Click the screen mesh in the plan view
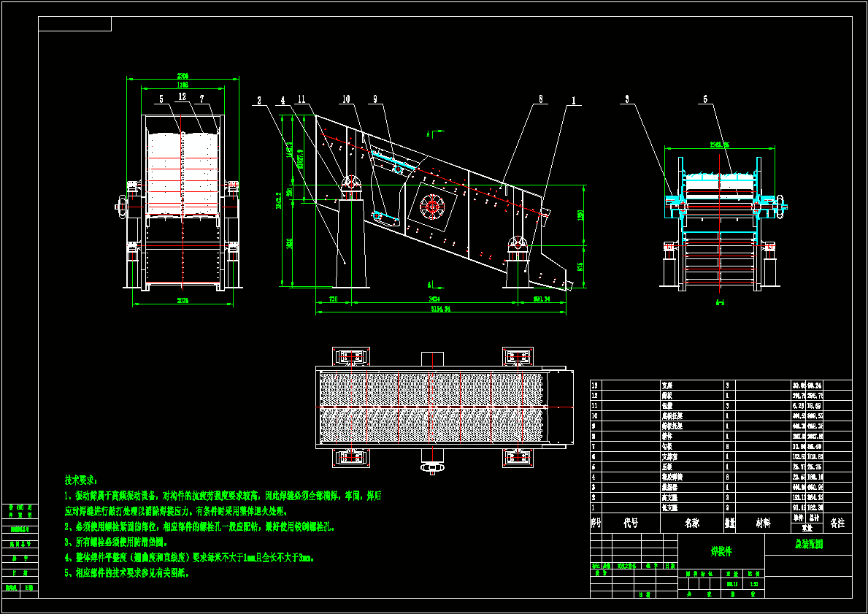Screen dimensions: 868x614 pyautogui.click(x=433, y=407)
